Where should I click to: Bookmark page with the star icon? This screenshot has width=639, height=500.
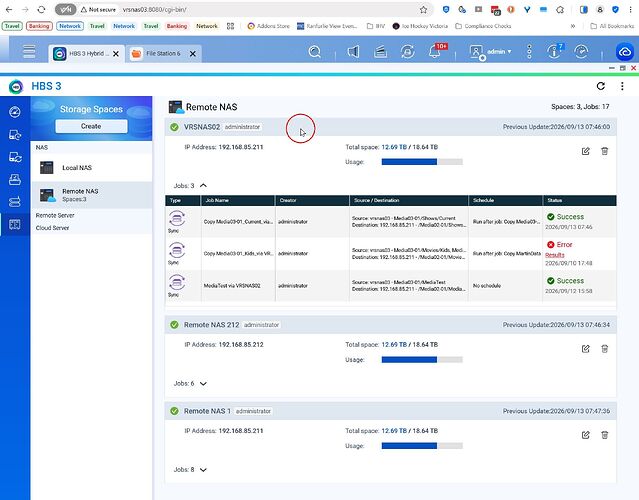tap(423, 9)
